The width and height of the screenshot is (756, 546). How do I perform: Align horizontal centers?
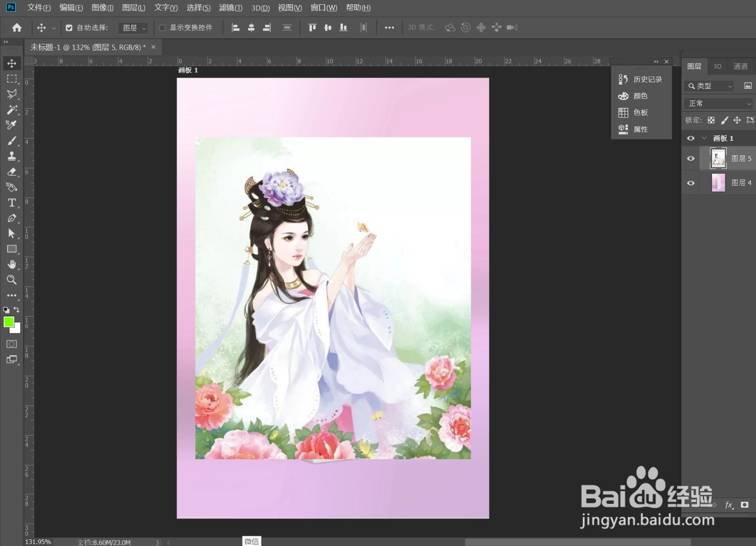coord(251,27)
